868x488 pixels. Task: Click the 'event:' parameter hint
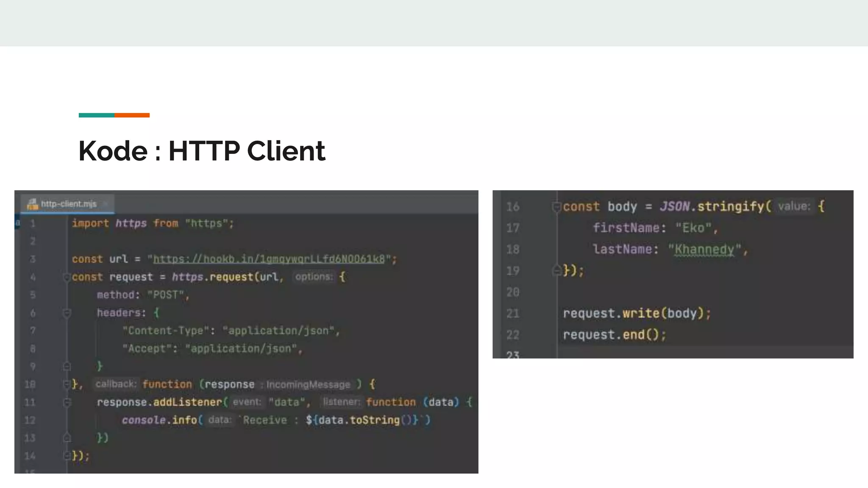click(247, 402)
